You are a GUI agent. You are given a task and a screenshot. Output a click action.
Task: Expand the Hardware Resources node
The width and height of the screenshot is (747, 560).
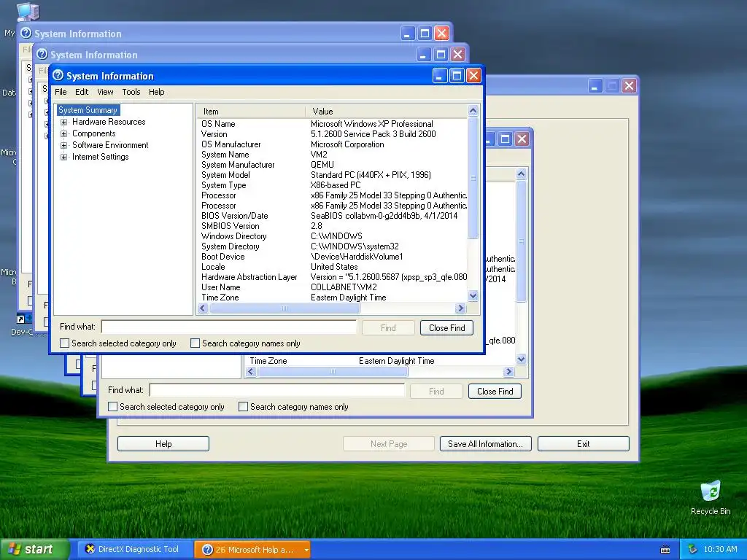point(63,122)
